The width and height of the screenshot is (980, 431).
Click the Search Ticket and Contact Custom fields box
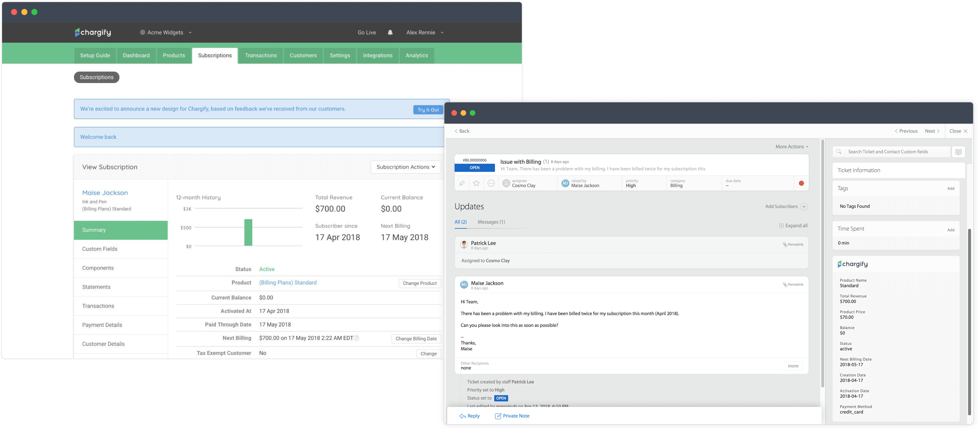tap(891, 152)
